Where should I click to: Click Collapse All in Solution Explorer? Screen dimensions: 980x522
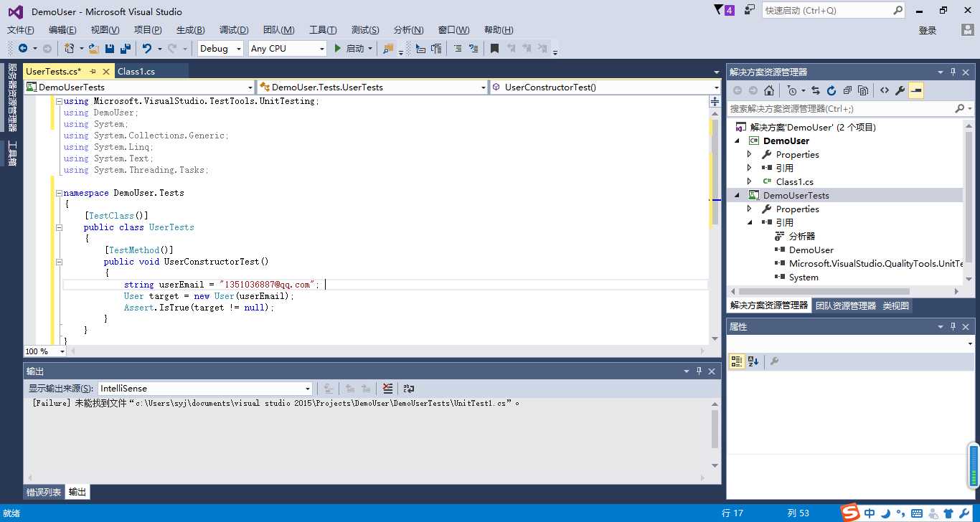847,90
